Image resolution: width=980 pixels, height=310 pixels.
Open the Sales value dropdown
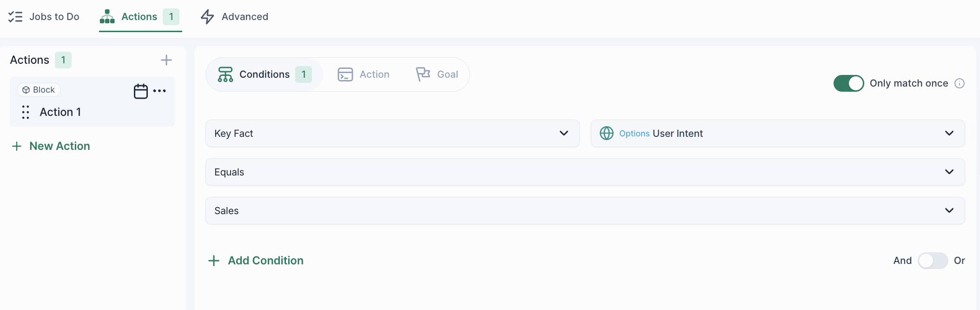[x=585, y=211]
